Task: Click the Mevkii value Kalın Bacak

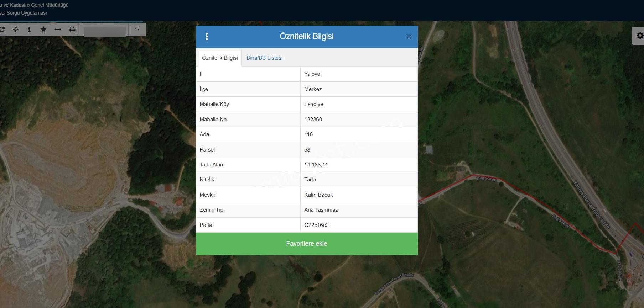Action: 318,195
